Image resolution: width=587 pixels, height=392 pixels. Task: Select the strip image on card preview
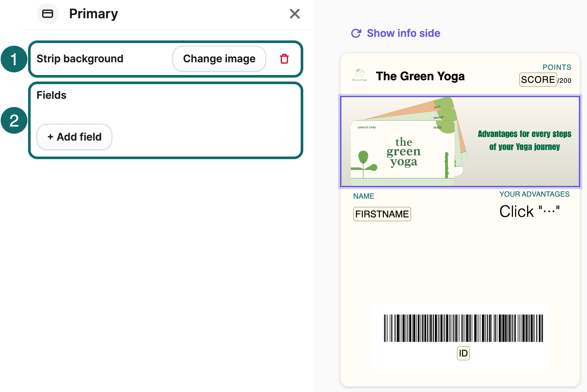[x=460, y=142]
